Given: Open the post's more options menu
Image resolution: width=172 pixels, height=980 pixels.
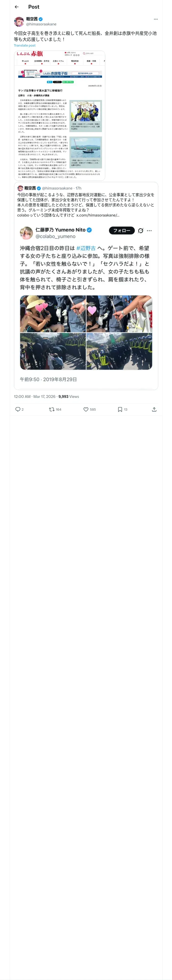Looking at the screenshot, I should (x=156, y=19).
